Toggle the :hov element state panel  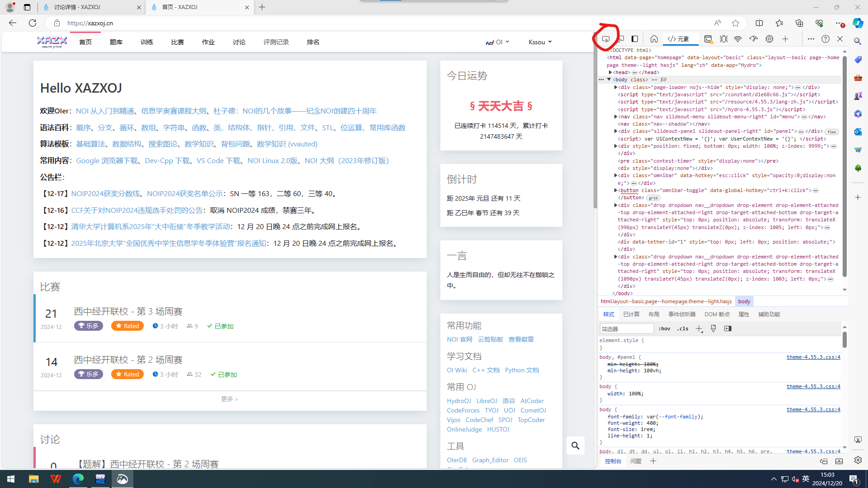click(x=664, y=328)
